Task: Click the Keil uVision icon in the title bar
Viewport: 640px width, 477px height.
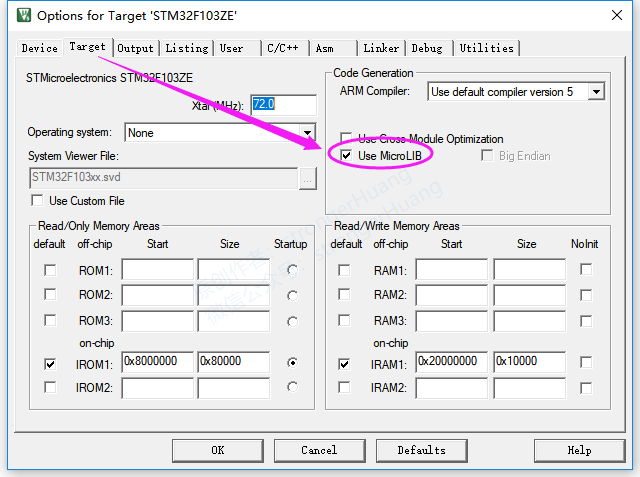Action: (24, 15)
